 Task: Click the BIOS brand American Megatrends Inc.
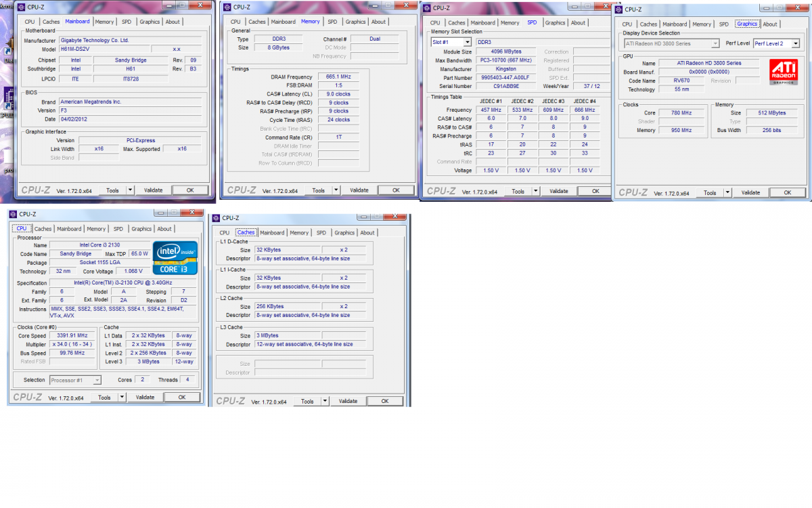pos(131,102)
